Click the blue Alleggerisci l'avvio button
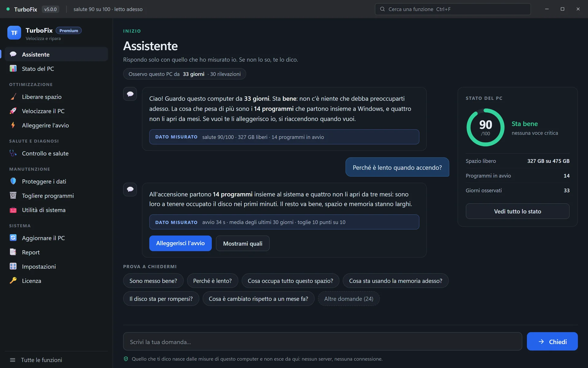The height and width of the screenshot is (368, 588). [x=180, y=243]
